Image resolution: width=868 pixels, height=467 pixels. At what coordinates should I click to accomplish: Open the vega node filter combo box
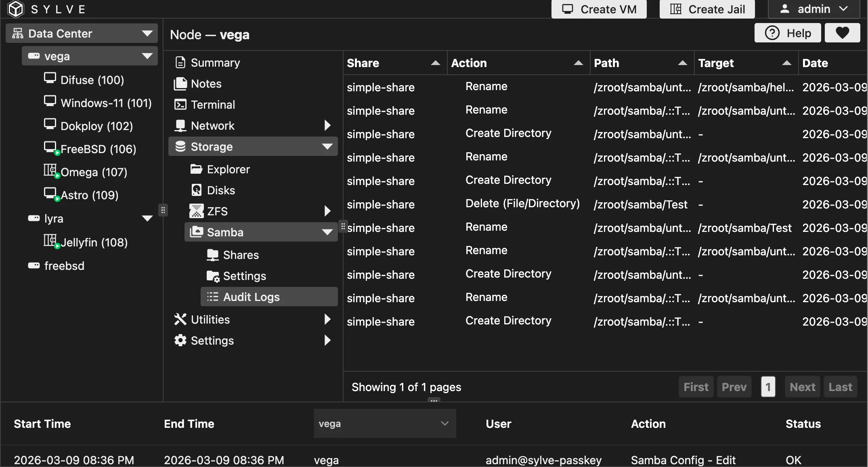[384, 423]
